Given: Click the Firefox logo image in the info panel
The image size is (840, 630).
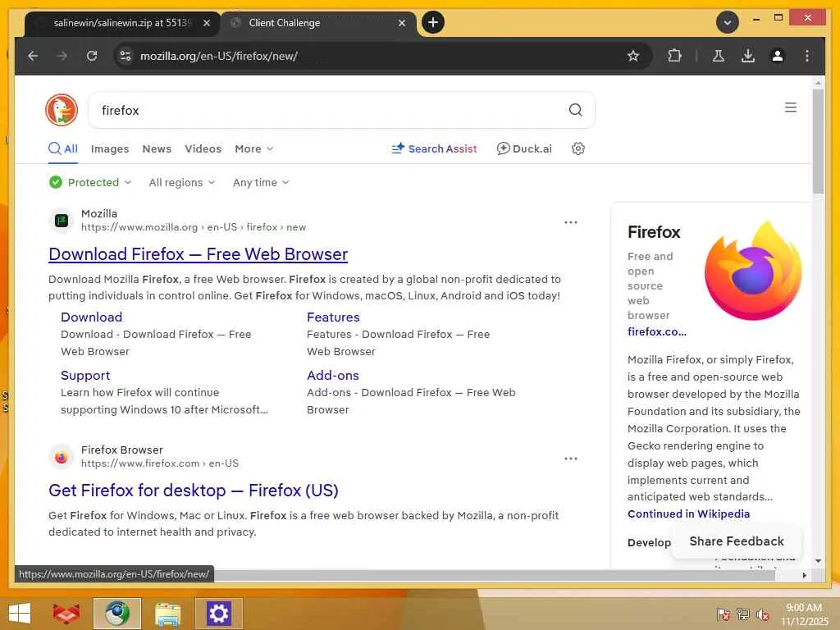Looking at the screenshot, I should [x=753, y=271].
